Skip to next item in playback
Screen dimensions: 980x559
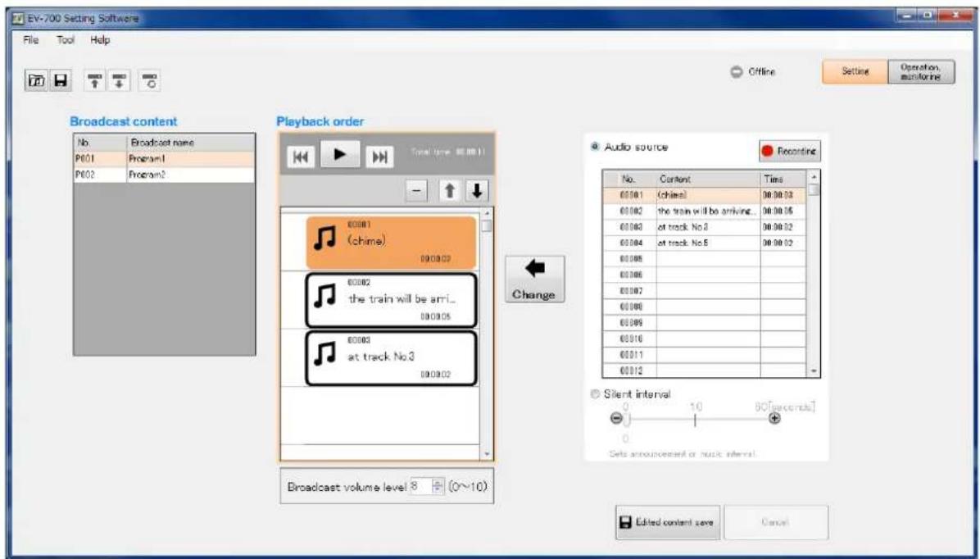pos(379,157)
